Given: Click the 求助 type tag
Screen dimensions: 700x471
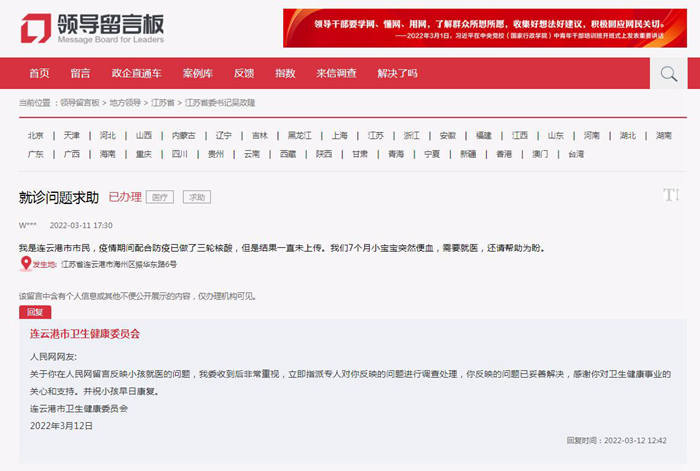Looking at the screenshot, I should pos(195,197).
